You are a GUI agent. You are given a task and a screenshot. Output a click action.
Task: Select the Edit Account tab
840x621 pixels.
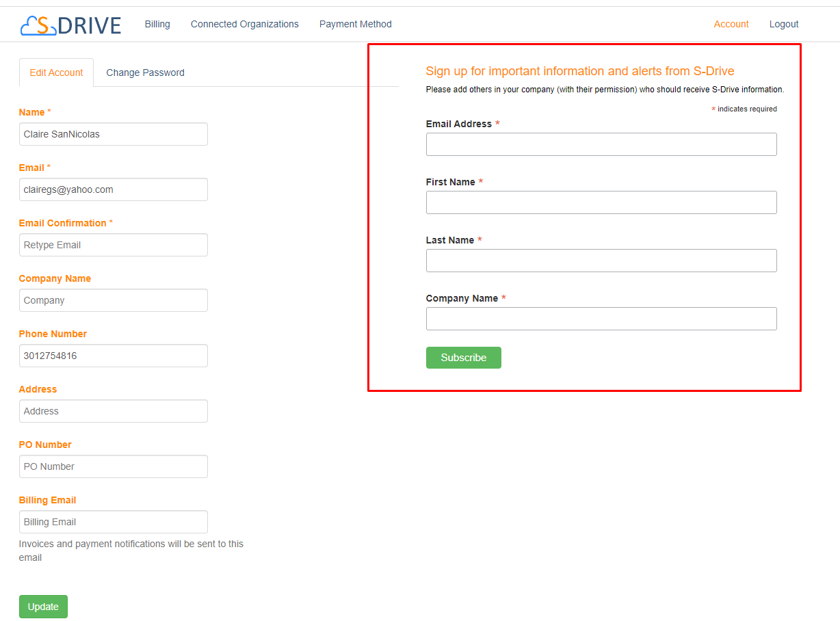click(x=56, y=72)
